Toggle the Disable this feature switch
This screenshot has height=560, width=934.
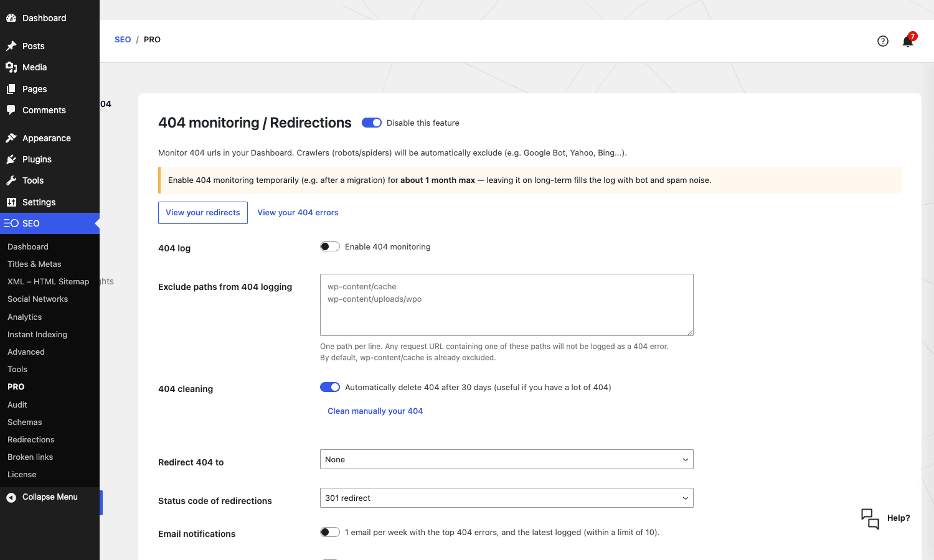[x=372, y=123]
